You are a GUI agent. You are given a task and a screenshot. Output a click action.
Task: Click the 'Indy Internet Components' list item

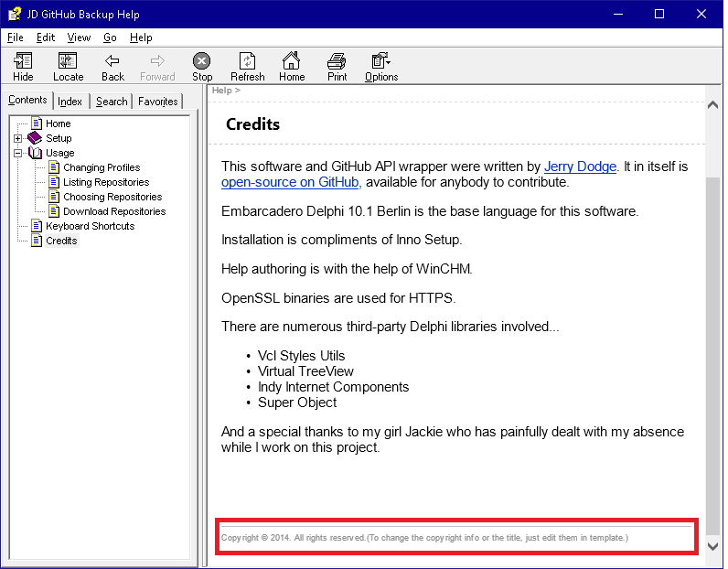click(x=333, y=387)
